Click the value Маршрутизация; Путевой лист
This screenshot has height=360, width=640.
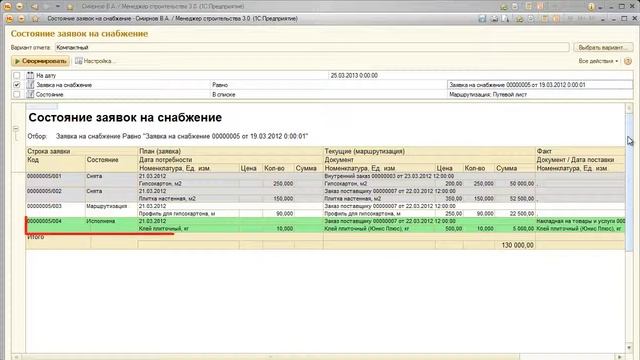pyautogui.click(x=488, y=94)
